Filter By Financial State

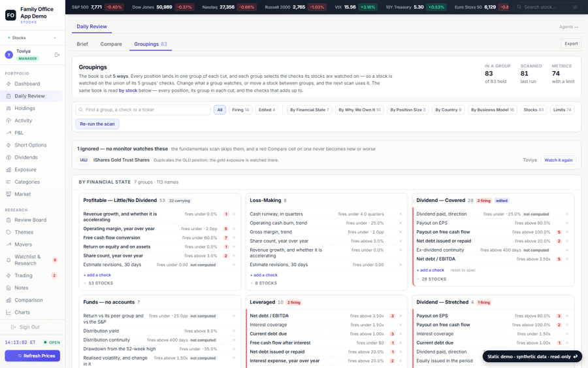(310, 110)
